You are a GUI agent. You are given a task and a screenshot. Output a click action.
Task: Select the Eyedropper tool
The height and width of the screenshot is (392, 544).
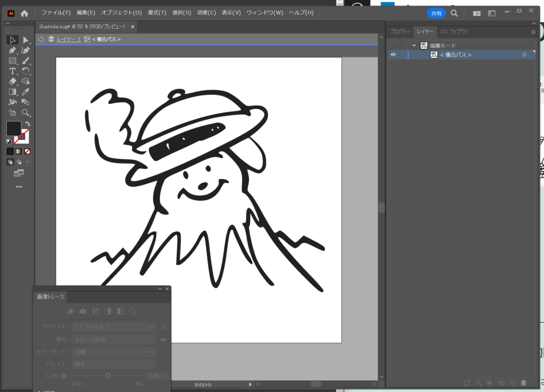[x=25, y=92]
